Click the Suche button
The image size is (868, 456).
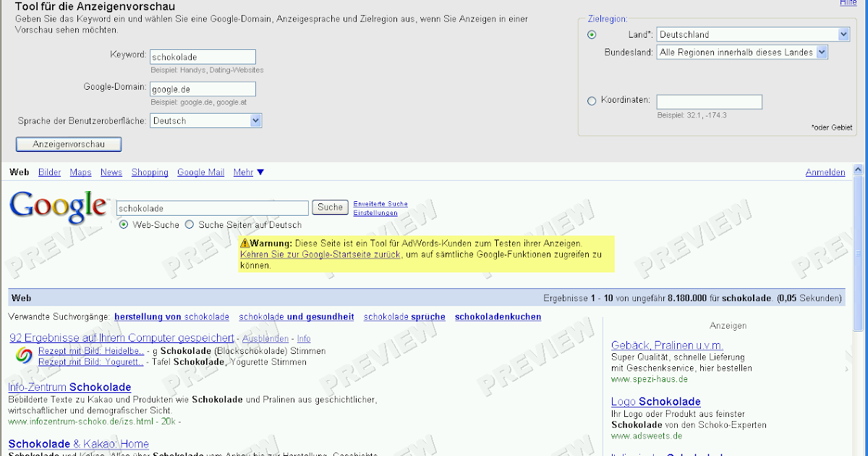330,208
